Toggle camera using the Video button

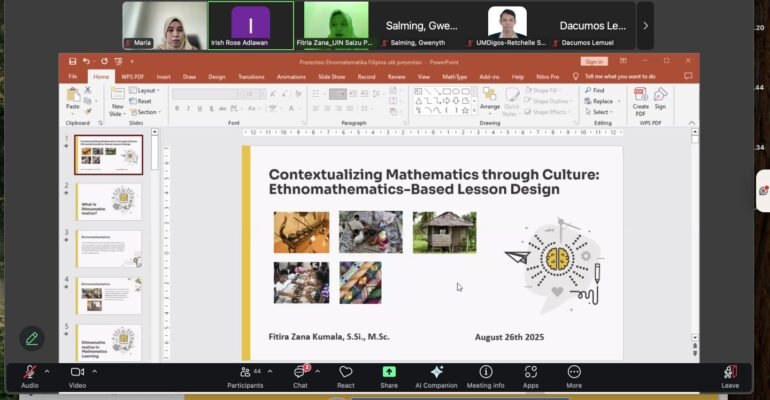77,373
